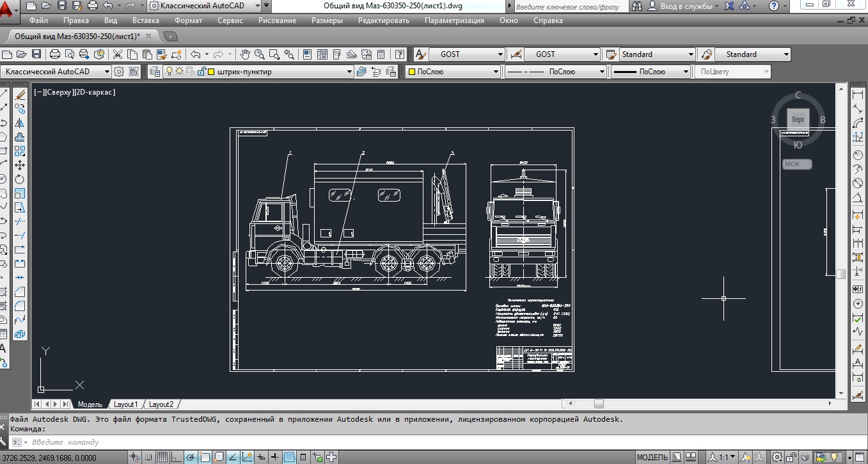This screenshot has height=464, width=868.
Task: Click the New drawing icon in Standard toolbar
Action: click(x=6, y=54)
